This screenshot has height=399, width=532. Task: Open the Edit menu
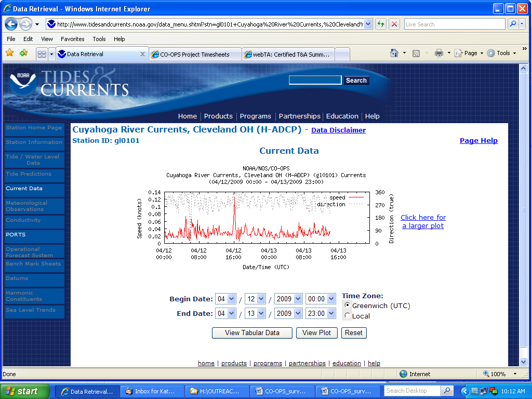28,39
